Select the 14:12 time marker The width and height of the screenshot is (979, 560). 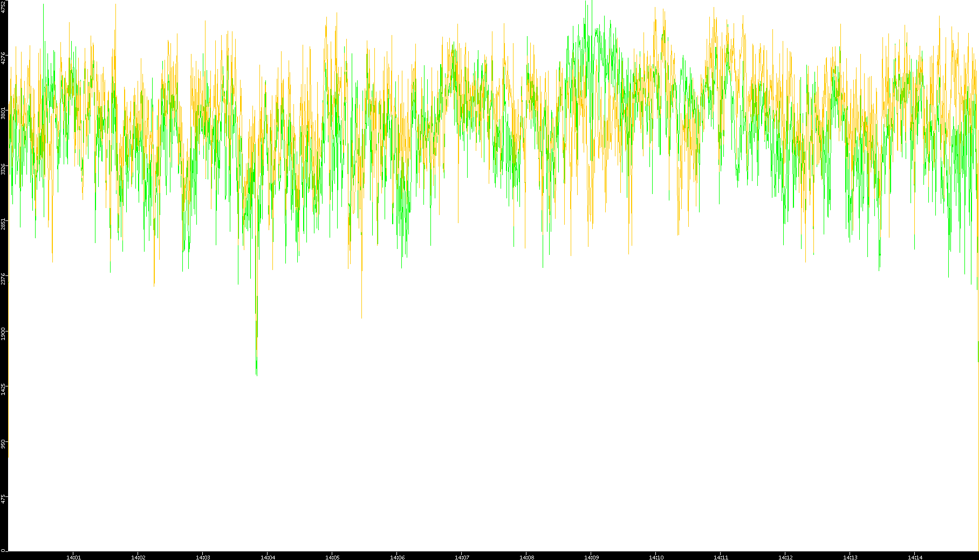point(785,557)
